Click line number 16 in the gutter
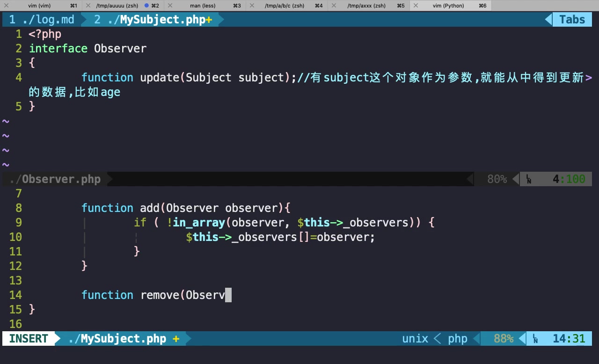The height and width of the screenshot is (364, 599). tap(15, 324)
